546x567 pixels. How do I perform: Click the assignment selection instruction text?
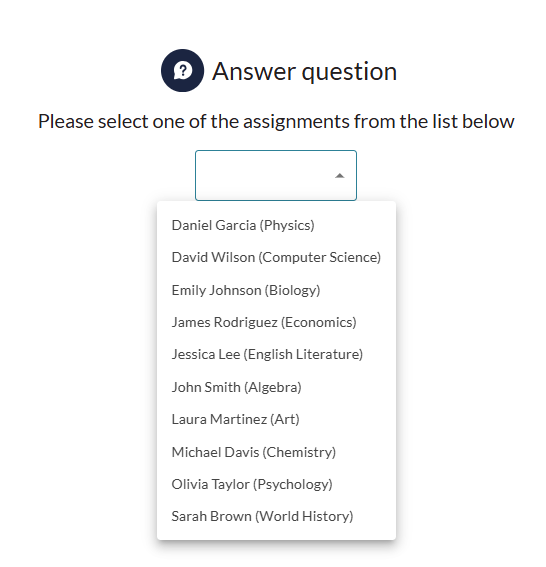[x=276, y=121]
